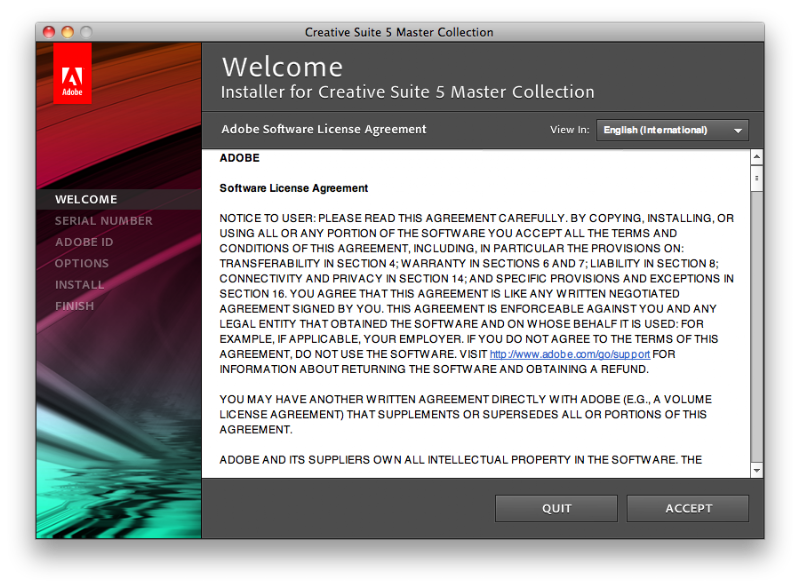
Task: Click the window title 'Creative Suite 5 Master Collection'
Action: pyautogui.click(x=399, y=32)
